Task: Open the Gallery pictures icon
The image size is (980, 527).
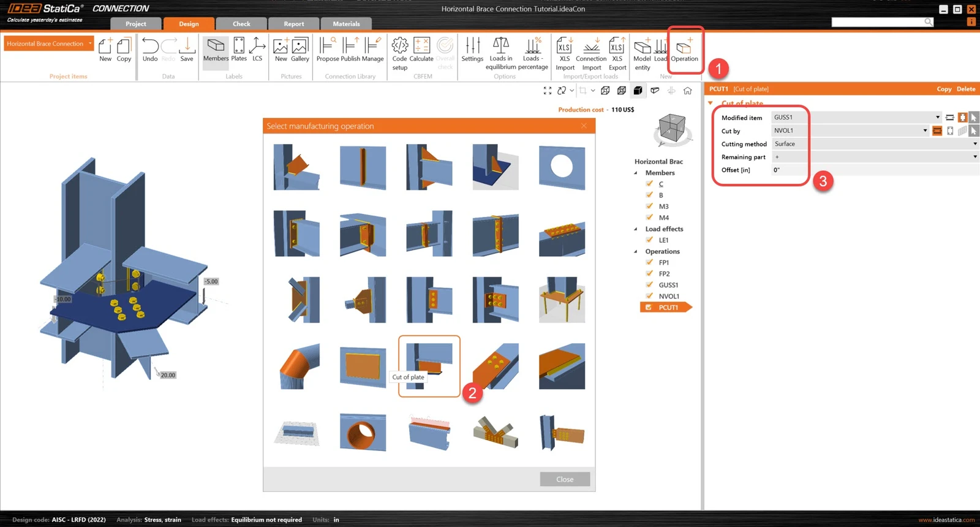Action: tap(300, 50)
